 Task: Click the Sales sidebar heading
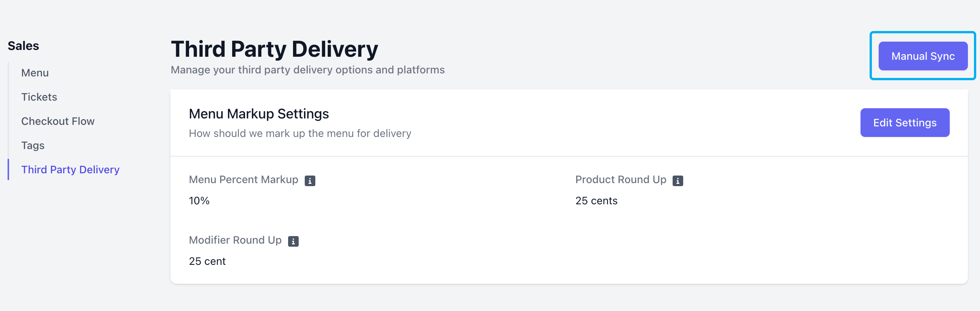tap(23, 46)
